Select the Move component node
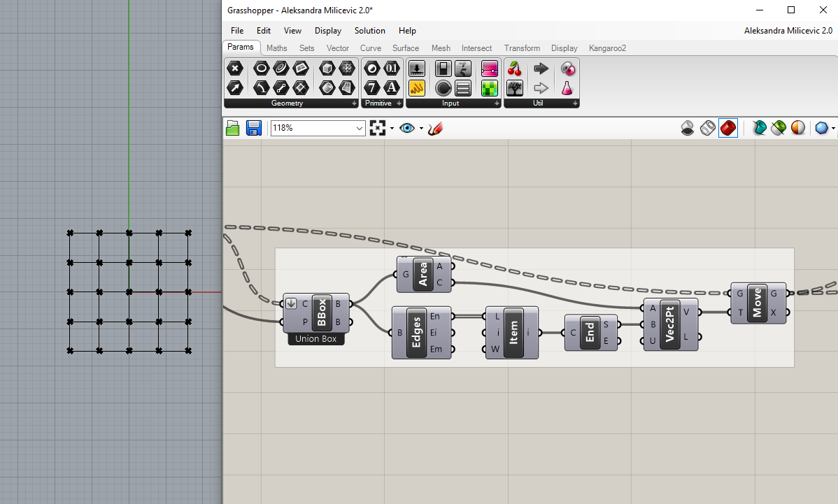Image resolution: width=838 pixels, height=504 pixels. tap(757, 303)
